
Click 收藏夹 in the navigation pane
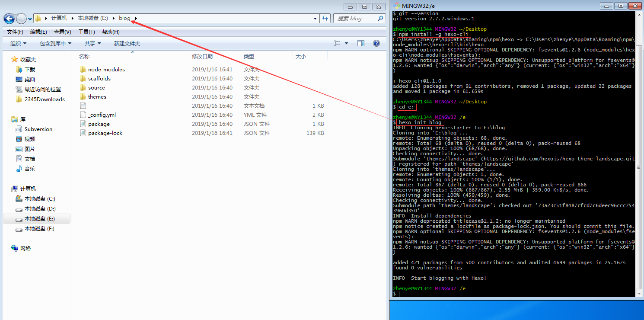click(28, 60)
